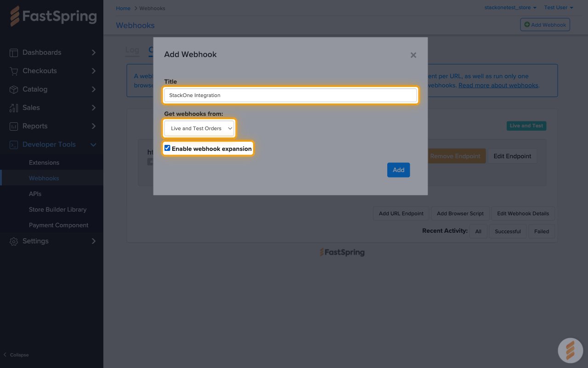The width and height of the screenshot is (588, 368).
Task: Open the Test User menu
Action: click(x=559, y=7)
